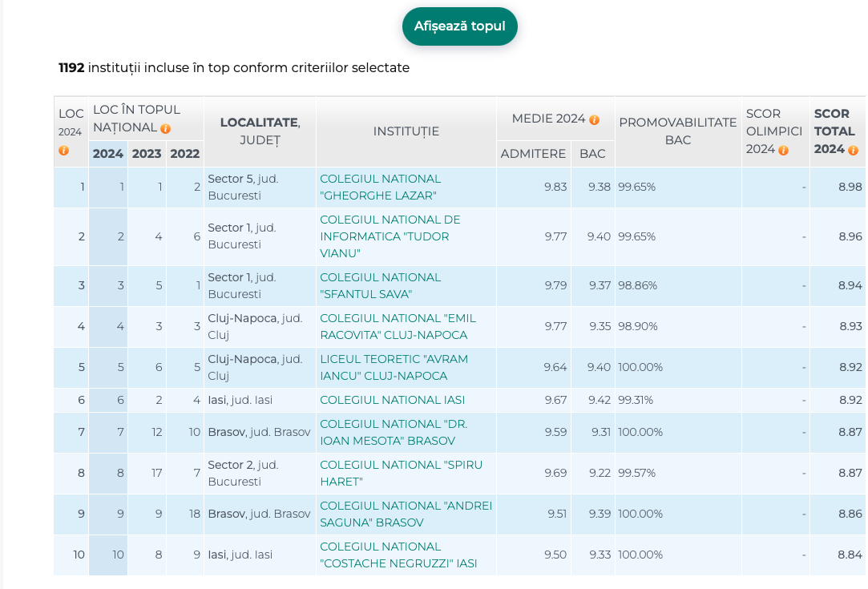The width and height of the screenshot is (868, 589).
Task: Open Colegiul National "Sfantul Sava" link
Action: click(381, 285)
